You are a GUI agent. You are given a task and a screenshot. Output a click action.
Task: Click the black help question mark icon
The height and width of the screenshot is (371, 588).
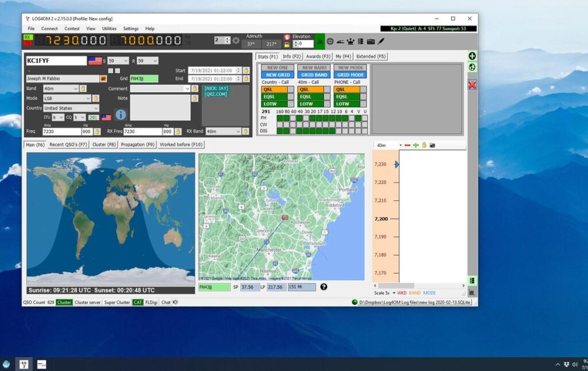coord(324,287)
